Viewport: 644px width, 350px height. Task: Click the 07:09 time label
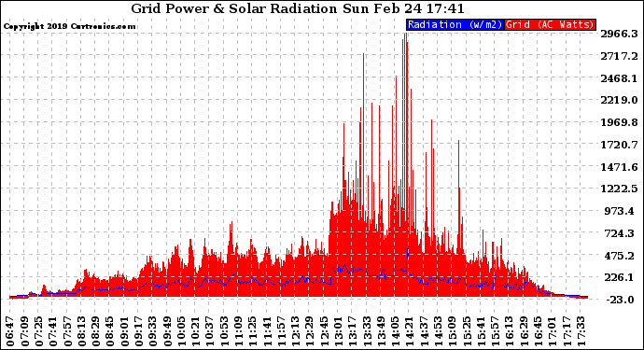(x=24, y=331)
